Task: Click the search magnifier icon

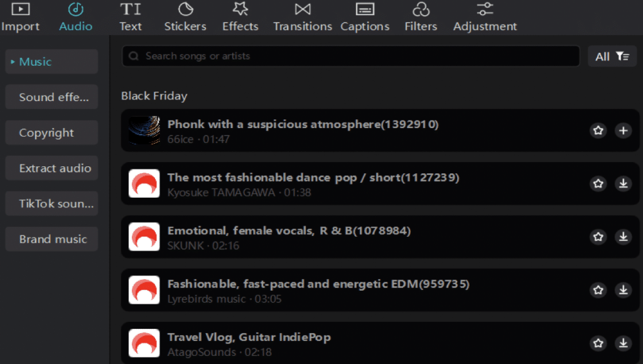Action: [x=134, y=56]
